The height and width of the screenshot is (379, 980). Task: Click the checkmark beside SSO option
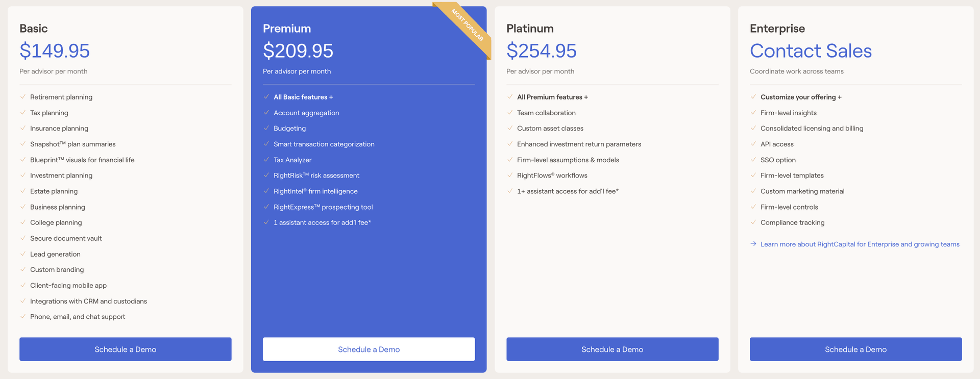tap(753, 160)
